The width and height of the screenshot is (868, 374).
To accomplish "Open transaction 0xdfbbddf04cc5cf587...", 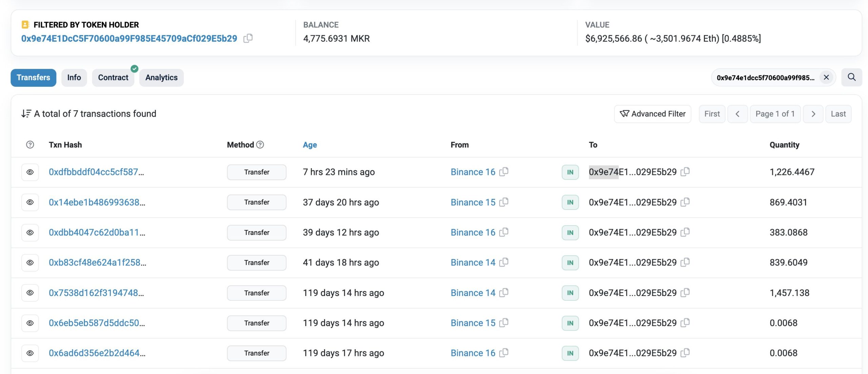I will click(x=96, y=172).
